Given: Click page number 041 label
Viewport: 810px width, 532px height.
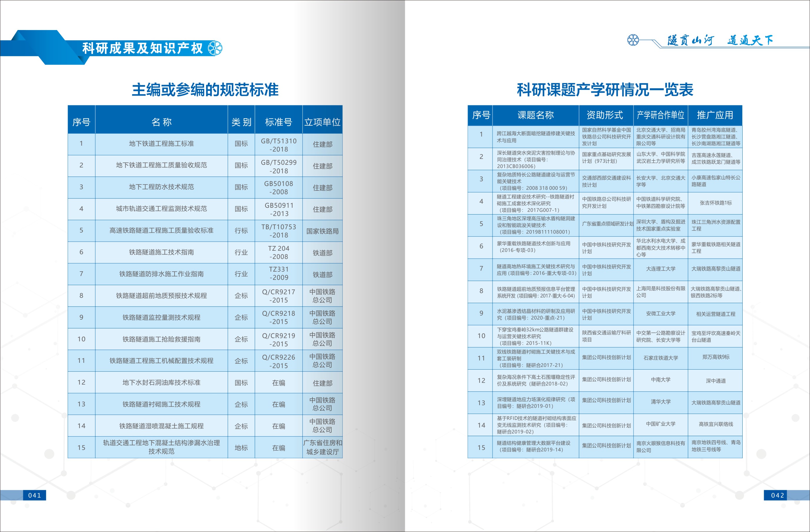Looking at the screenshot, I should tap(34, 495).
